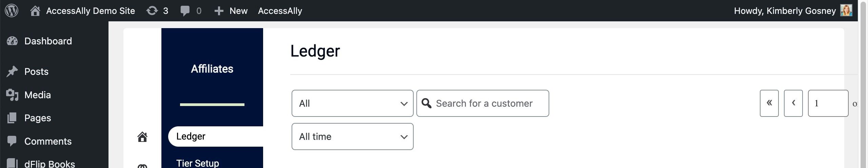
Task: Go to first page of ledger
Action: tap(769, 103)
